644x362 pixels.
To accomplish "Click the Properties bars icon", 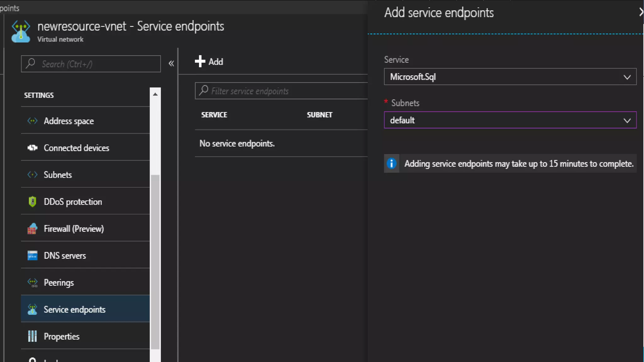I will 32,336.
